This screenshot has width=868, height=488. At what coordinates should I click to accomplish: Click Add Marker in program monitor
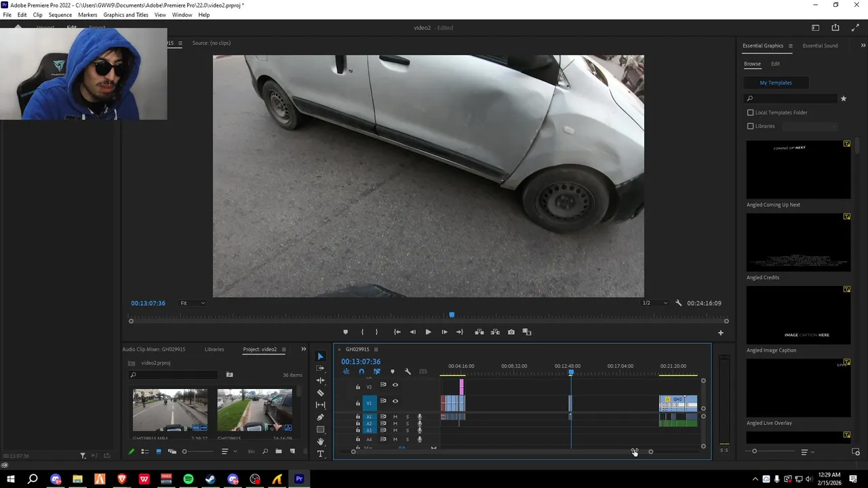[345, 332]
